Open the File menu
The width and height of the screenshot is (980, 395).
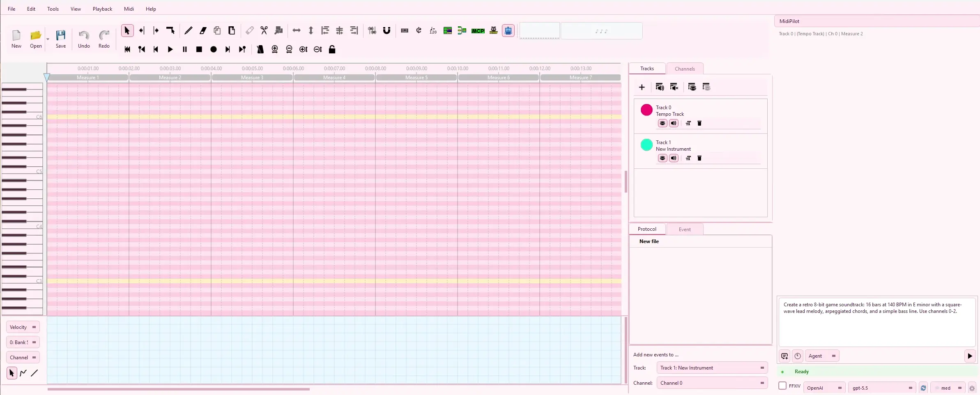tap(12, 9)
